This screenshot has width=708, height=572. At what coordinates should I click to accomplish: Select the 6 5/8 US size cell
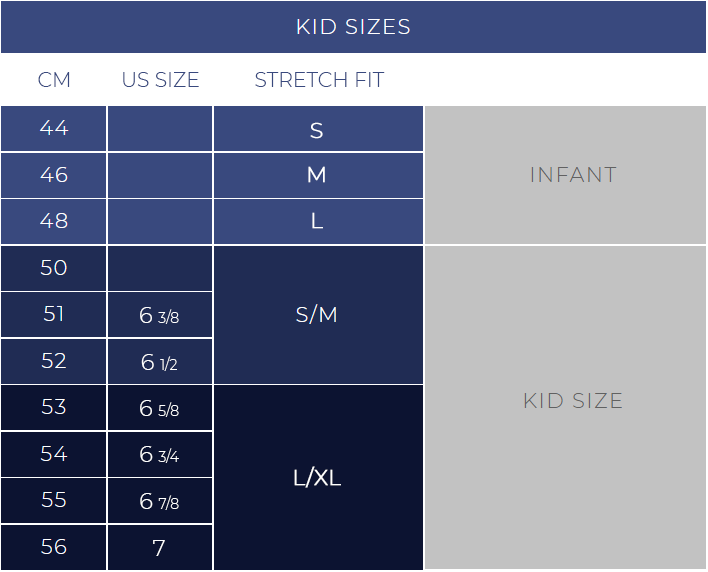coord(160,408)
